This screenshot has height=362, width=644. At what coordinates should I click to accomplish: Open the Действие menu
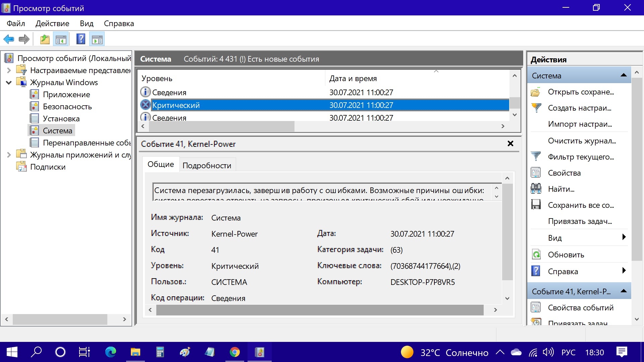52,23
